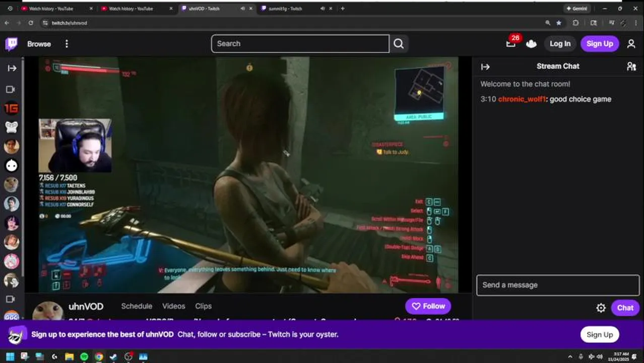Image resolution: width=644 pixels, height=363 pixels.
Task: Click the Log In button
Action: 560,43
